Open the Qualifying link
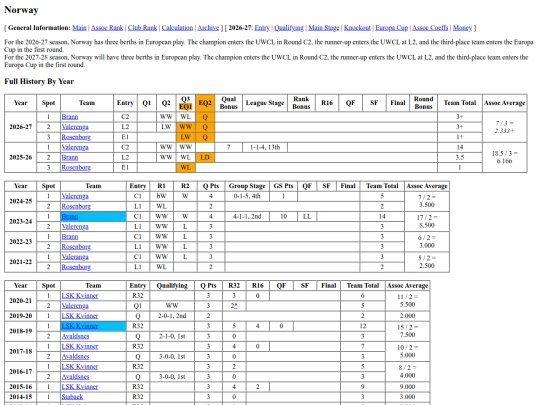 click(289, 28)
